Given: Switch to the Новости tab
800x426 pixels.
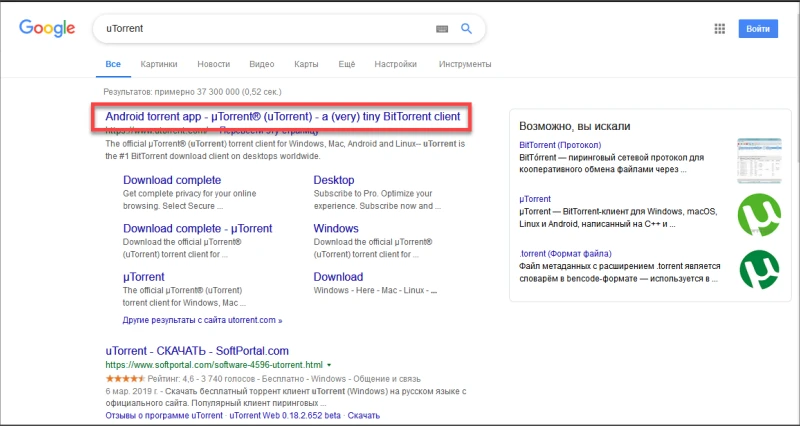Looking at the screenshot, I should pos(213,65).
